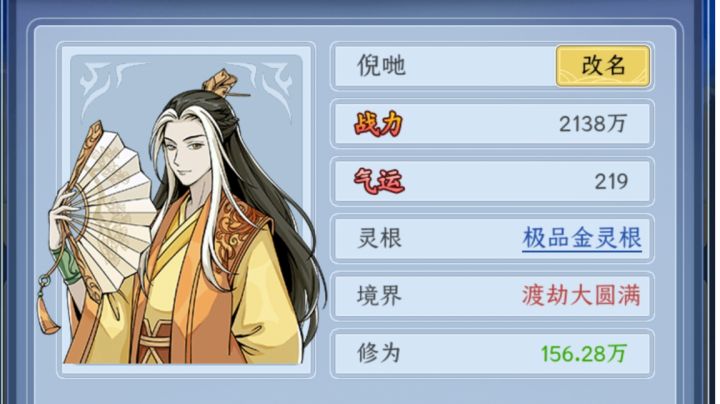
Task: Click the green 156.28万 cultivation value
Action: [x=584, y=354]
